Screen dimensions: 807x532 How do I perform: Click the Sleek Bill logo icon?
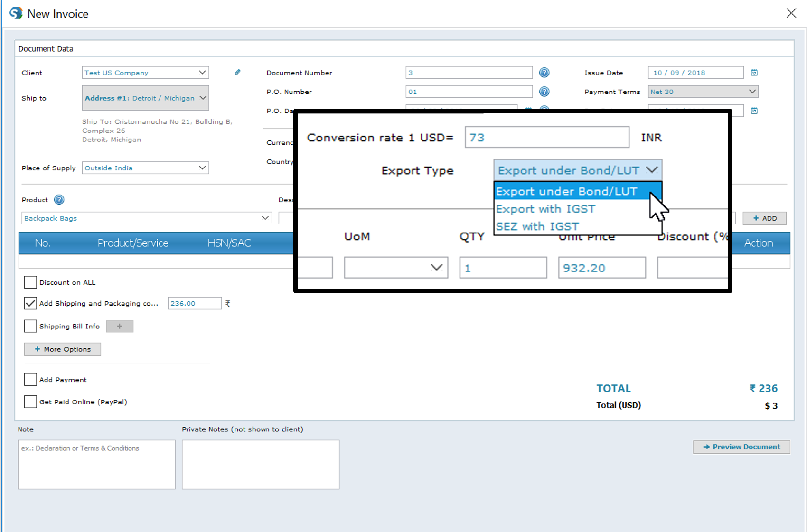[x=16, y=13]
